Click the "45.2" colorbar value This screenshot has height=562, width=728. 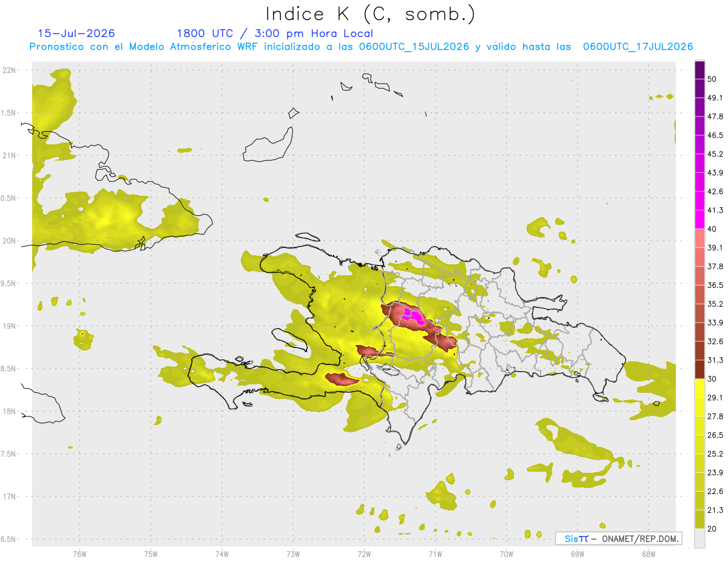(x=715, y=154)
